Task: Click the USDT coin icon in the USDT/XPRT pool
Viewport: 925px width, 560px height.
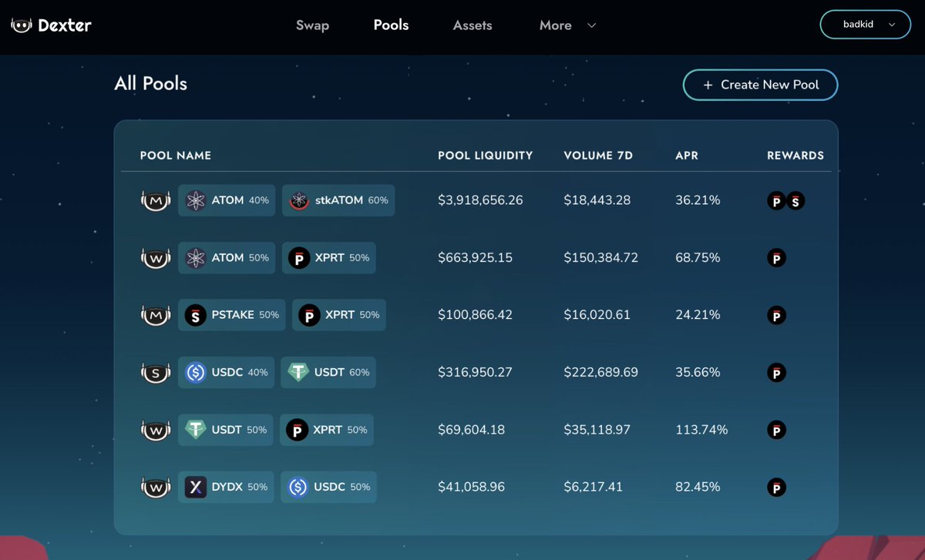Action: click(196, 430)
